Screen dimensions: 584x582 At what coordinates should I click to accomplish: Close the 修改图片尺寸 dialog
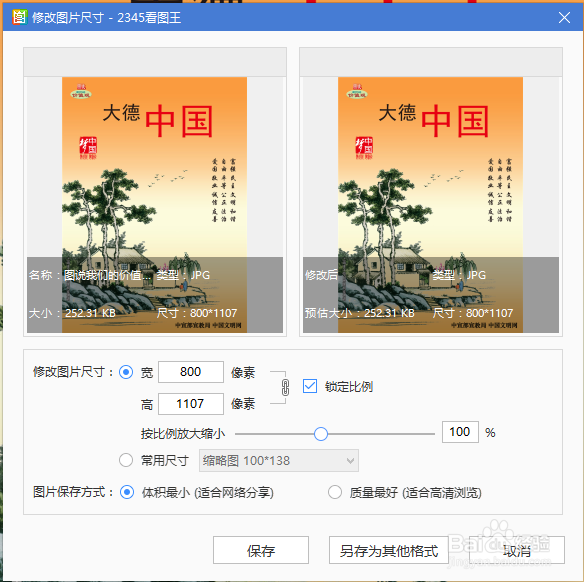click(564, 18)
